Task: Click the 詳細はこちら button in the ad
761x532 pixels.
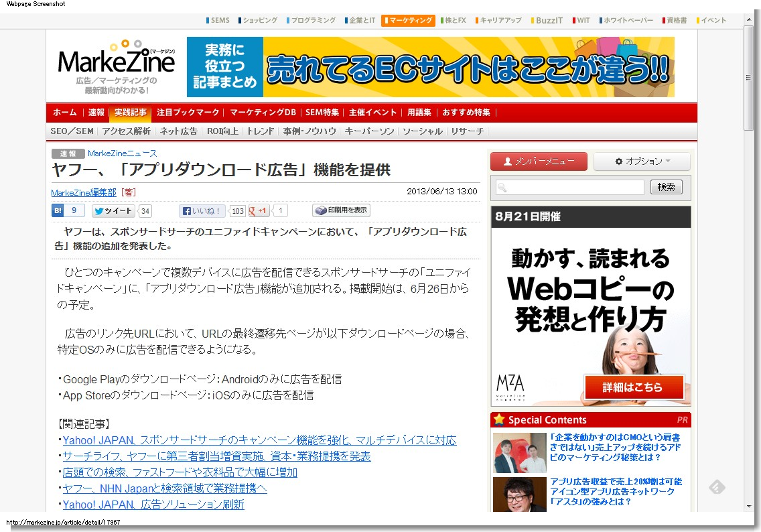Action: tap(634, 387)
